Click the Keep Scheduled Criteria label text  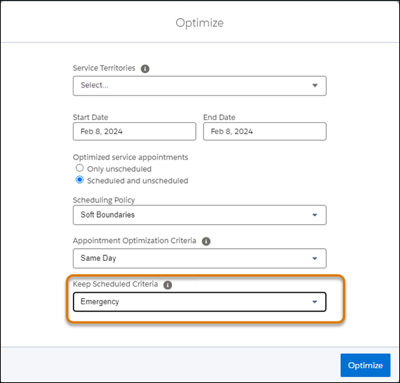(115, 284)
